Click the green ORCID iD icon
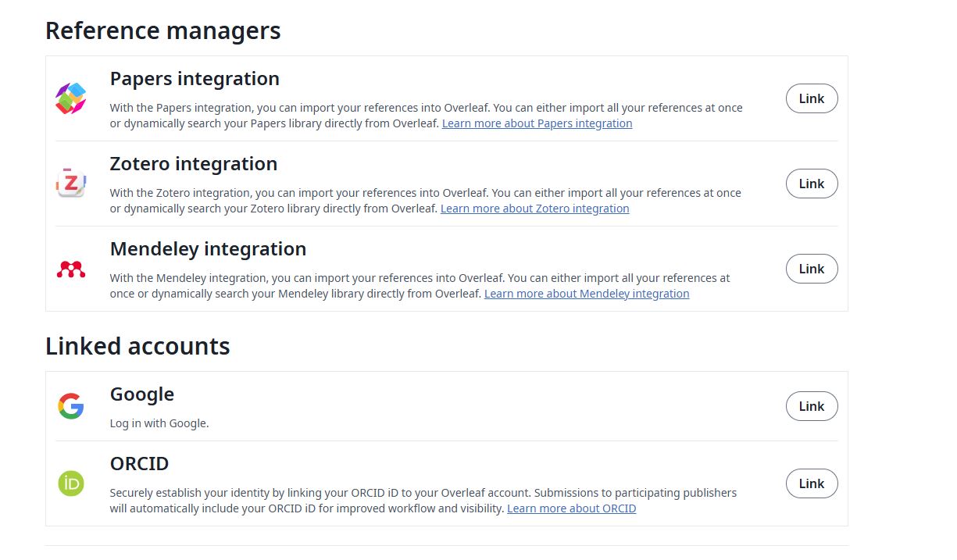Viewport: 957px width, 560px height. (70, 483)
